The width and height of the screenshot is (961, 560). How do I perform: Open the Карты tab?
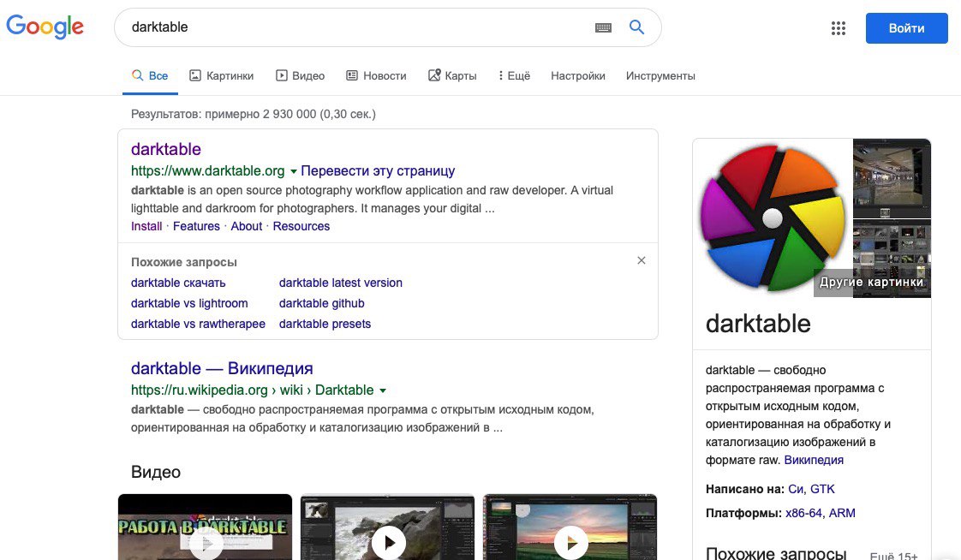[x=452, y=76]
